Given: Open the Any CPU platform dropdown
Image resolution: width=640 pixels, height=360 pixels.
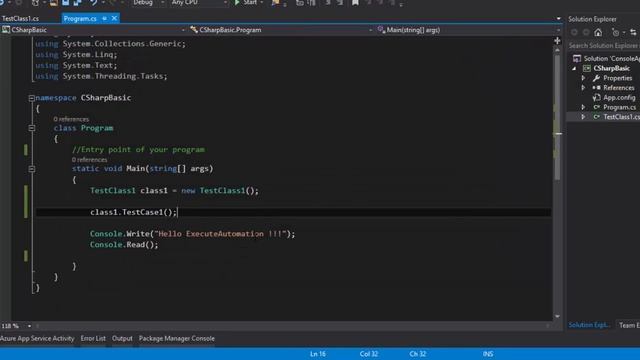Looking at the screenshot, I should [x=199, y=2].
